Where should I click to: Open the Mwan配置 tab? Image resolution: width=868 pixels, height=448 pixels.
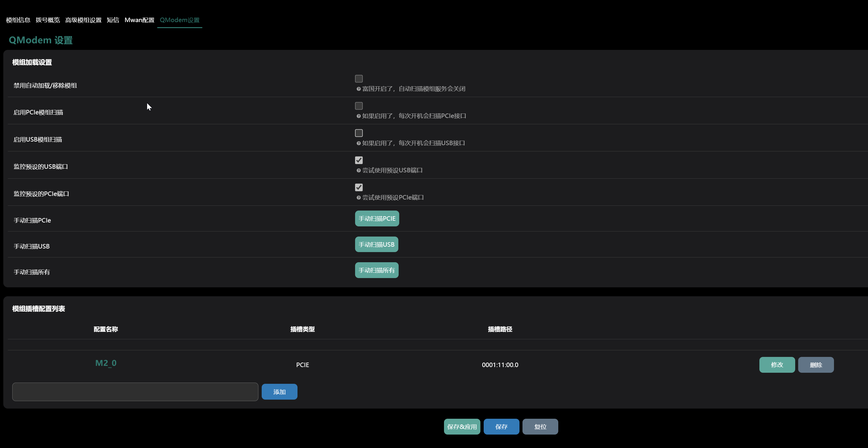point(140,20)
